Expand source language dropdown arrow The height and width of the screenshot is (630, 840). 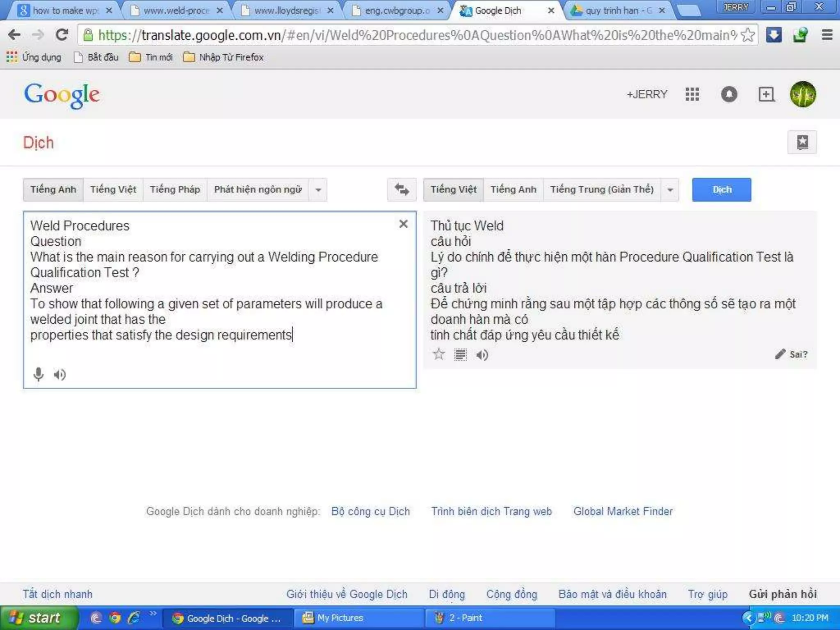[x=318, y=189]
